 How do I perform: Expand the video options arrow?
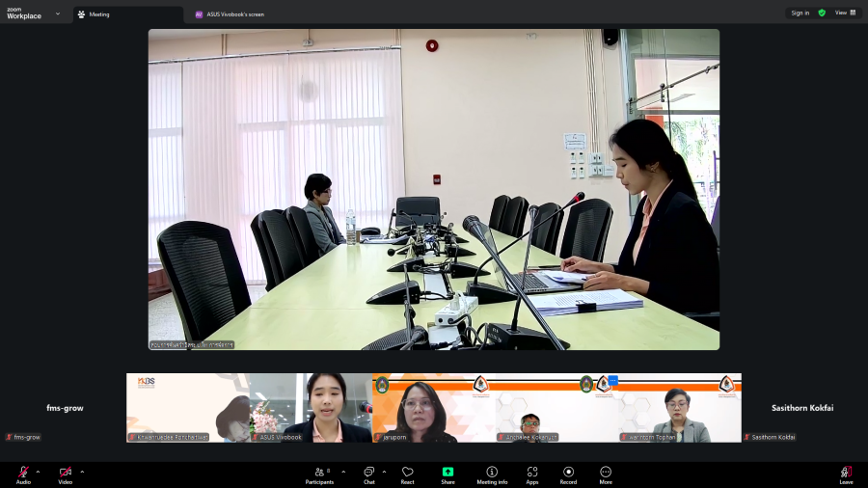[x=82, y=472]
